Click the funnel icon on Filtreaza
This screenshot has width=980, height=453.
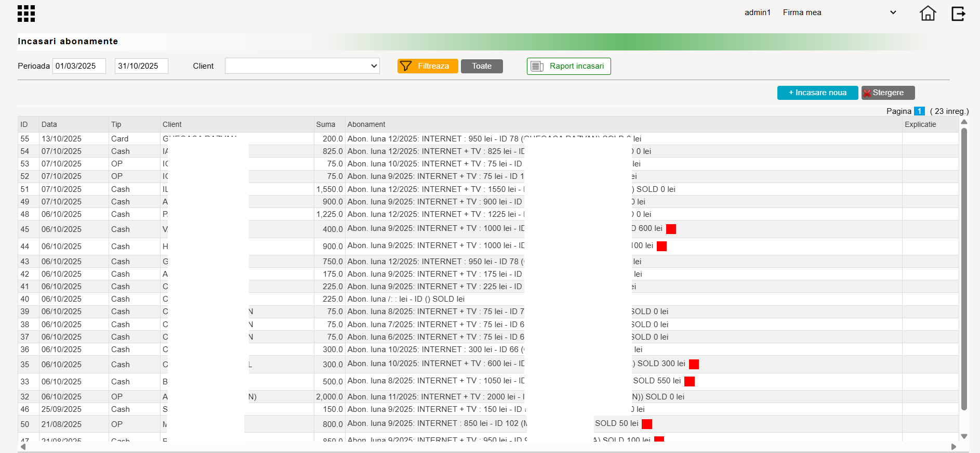point(406,66)
